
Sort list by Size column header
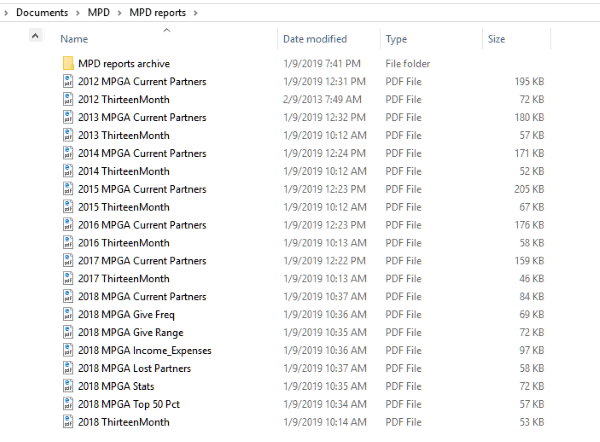(496, 39)
